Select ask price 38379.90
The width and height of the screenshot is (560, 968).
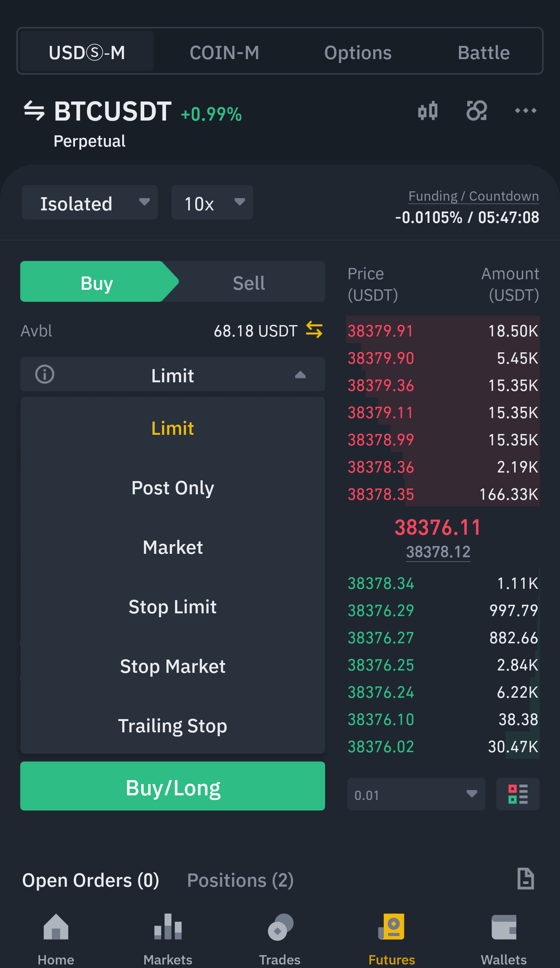point(381,358)
